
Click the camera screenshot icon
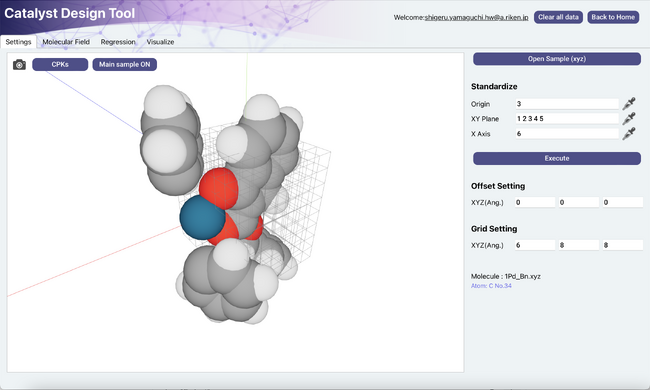tap(19, 65)
